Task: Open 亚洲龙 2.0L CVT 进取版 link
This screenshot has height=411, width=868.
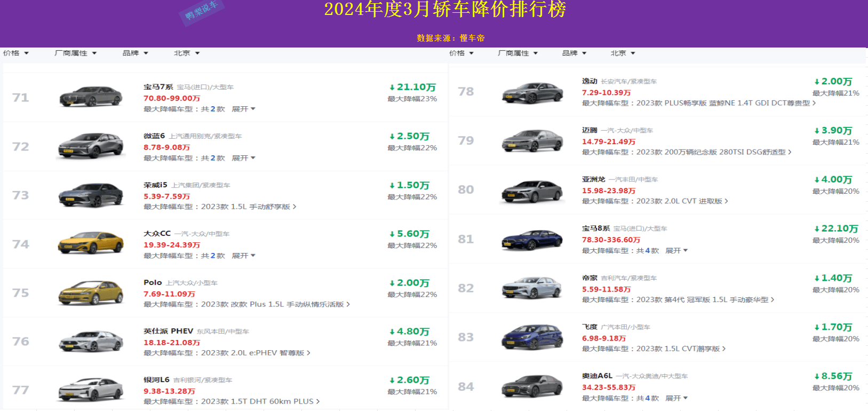Action: point(682,201)
